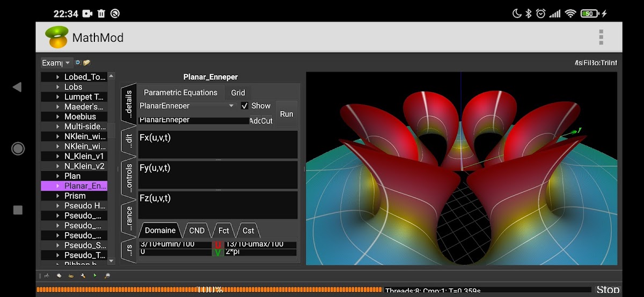Image resolution: width=644 pixels, height=297 pixels.
Task: Open the folder icon beside the examples dropdown
Action: point(86,63)
